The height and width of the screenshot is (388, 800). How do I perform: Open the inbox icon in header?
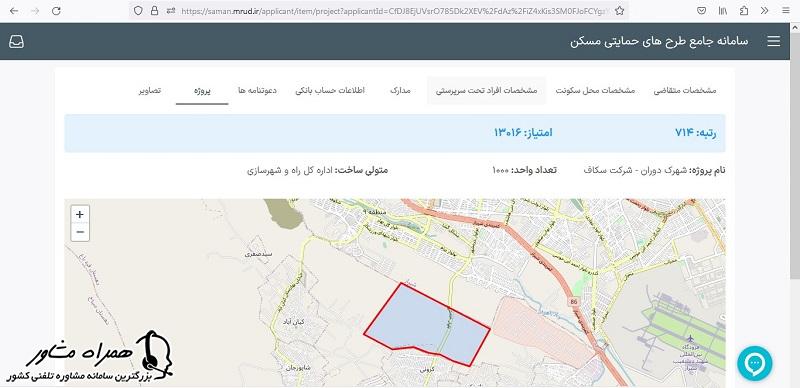tap(16, 42)
